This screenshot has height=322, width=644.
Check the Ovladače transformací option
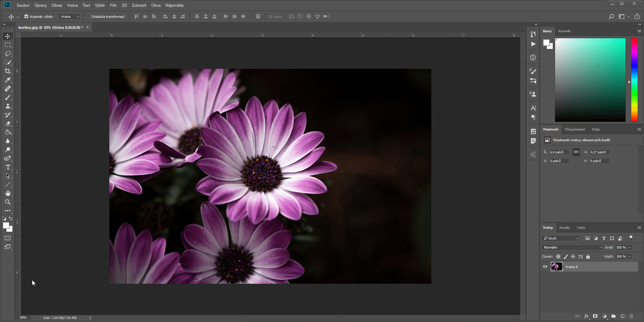coord(88,16)
